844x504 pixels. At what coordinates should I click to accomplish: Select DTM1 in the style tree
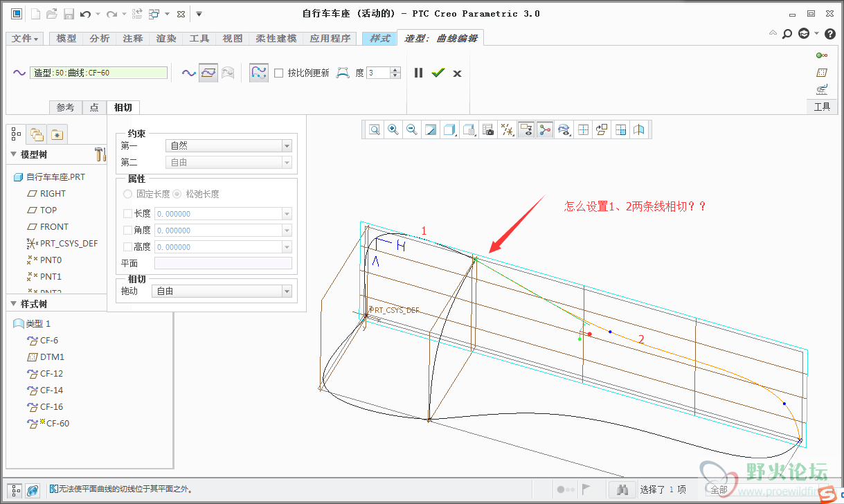point(52,357)
